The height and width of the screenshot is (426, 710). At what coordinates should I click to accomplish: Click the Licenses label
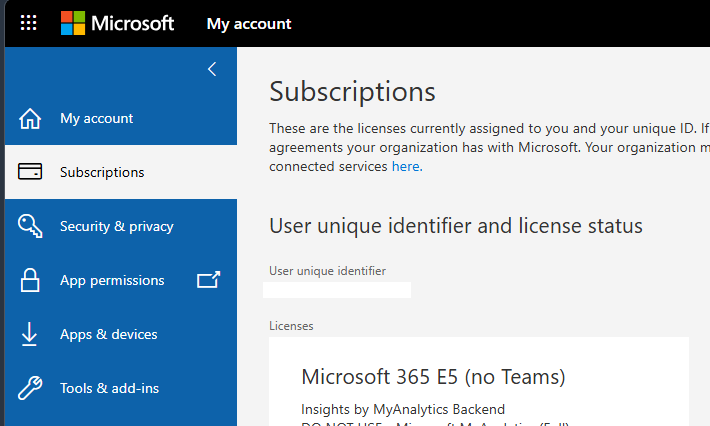click(291, 326)
